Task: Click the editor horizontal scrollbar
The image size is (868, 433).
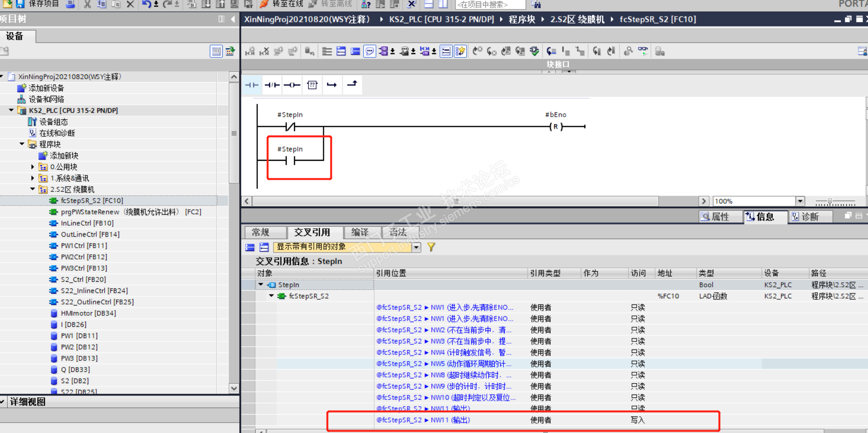Action: click(456, 201)
